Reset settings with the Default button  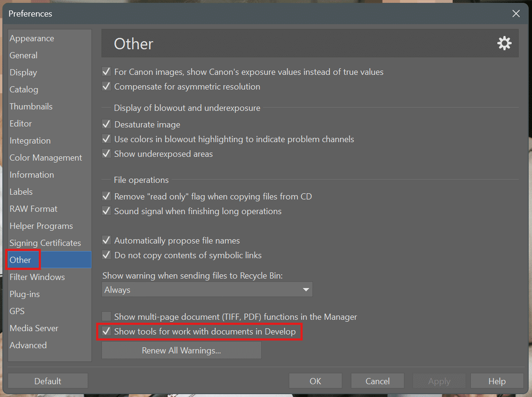tap(48, 381)
